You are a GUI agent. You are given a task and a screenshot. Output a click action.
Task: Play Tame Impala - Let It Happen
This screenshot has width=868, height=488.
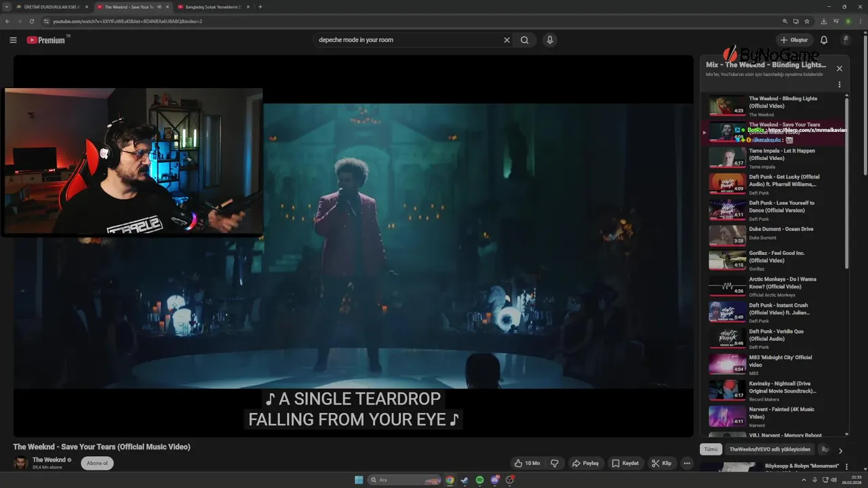[774, 158]
